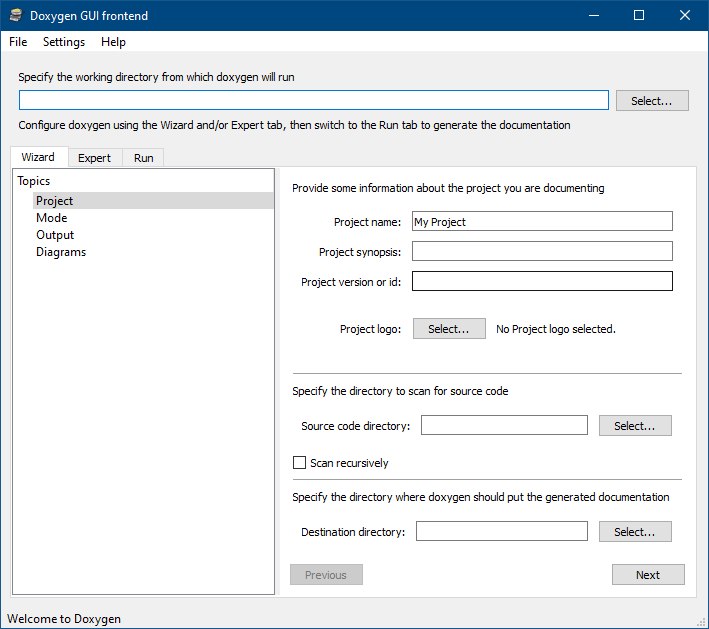Click into the Project name field
This screenshot has height=629, width=709.
541,222
